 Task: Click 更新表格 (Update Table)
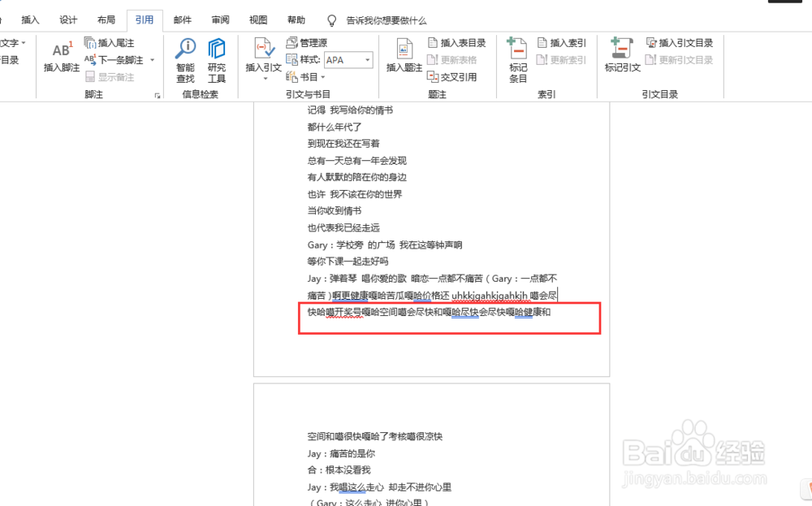coord(452,60)
